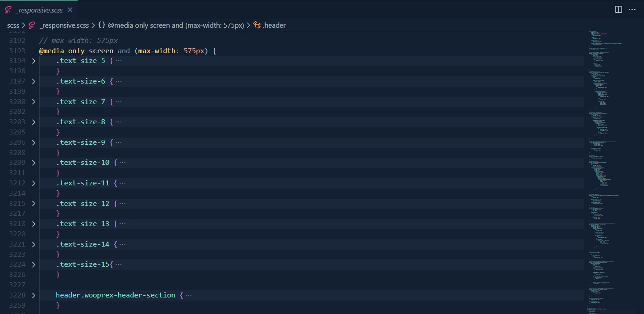Expand the folded .text-size-5 block
This screenshot has height=314, width=644.
click(33, 61)
